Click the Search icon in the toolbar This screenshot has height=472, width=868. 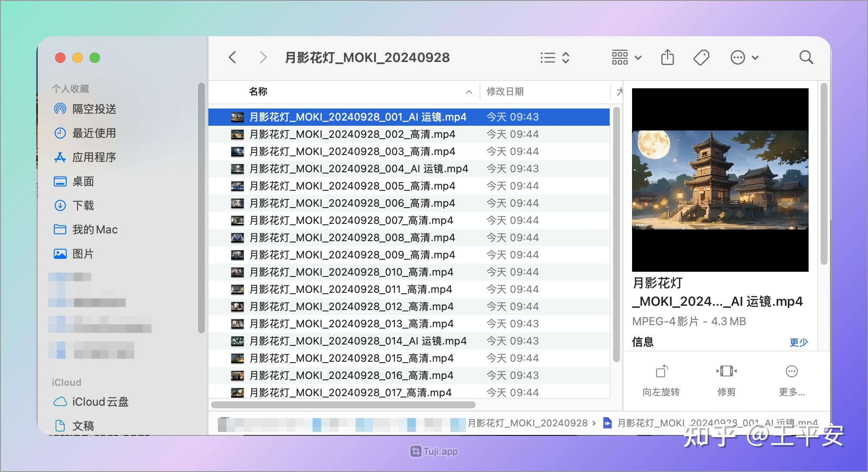coord(806,57)
